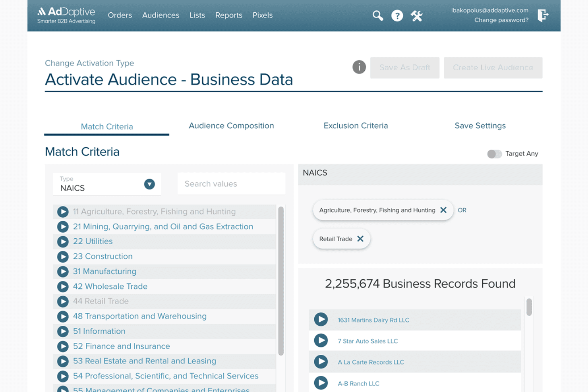Expand the 1631 Martins Dairy Rd LLC record
The height and width of the screenshot is (392, 588).
coord(321,320)
